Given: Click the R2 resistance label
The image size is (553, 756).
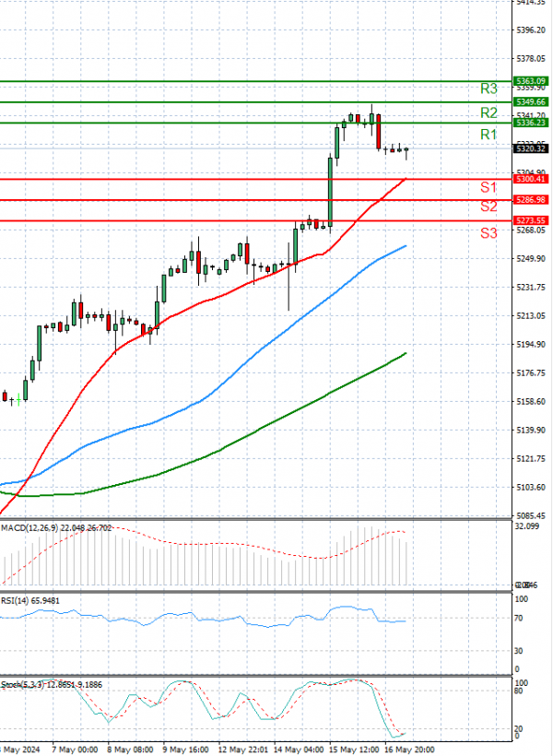Looking at the screenshot, I should [x=488, y=112].
